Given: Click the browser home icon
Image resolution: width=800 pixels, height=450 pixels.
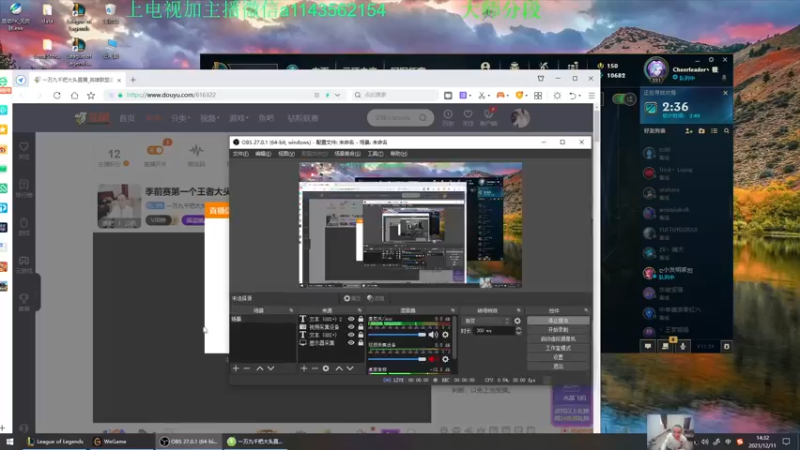Looking at the screenshot, I should (x=74, y=95).
